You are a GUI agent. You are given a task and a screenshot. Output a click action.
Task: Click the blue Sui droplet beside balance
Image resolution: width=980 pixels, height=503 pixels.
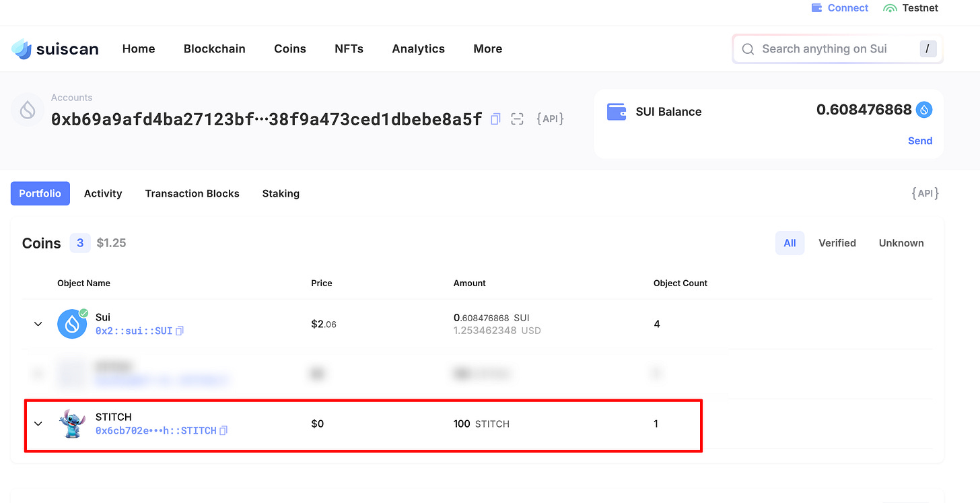tap(924, 110)
